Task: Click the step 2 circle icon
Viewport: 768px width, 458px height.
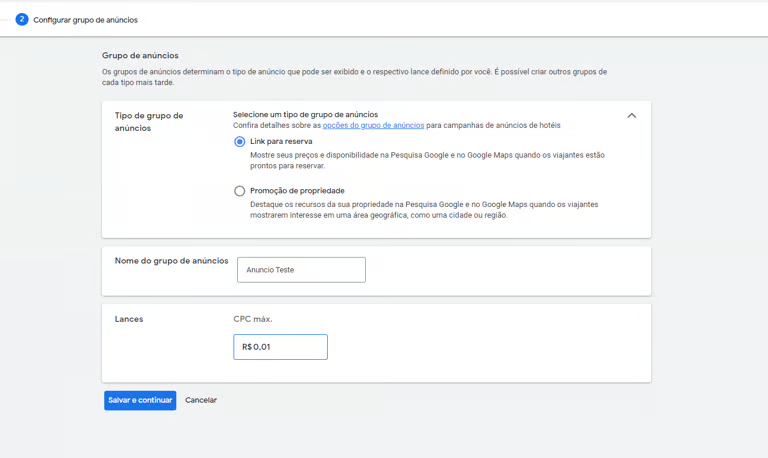Action: click(22, 20)
